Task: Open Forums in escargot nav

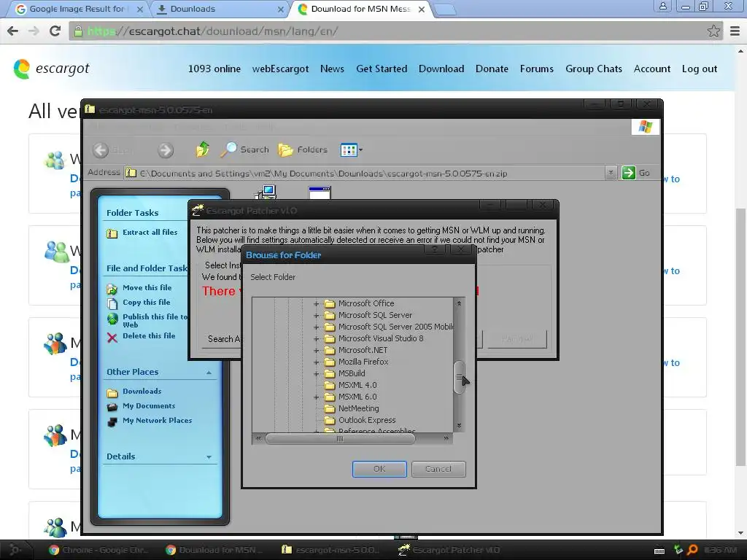Action: tap(536, 69)
